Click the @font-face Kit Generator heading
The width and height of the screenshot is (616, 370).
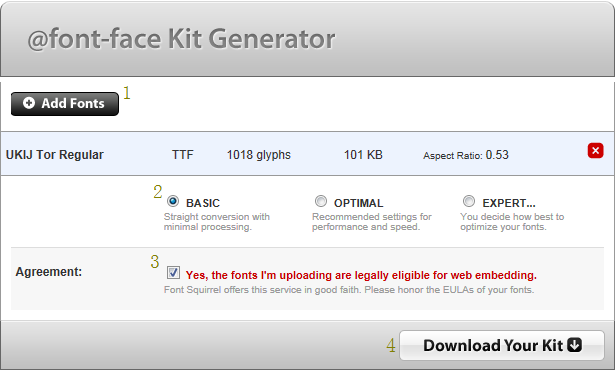pos(181,39)
